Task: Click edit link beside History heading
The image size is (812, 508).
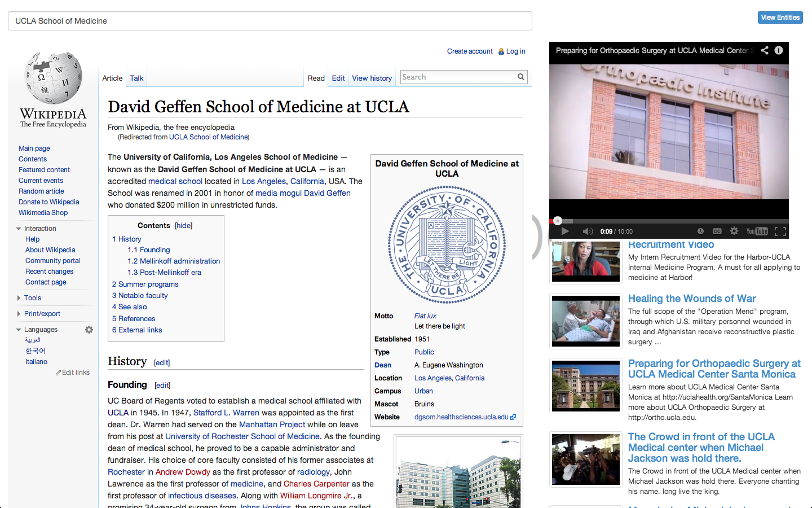Action: (x=162, y=362)
